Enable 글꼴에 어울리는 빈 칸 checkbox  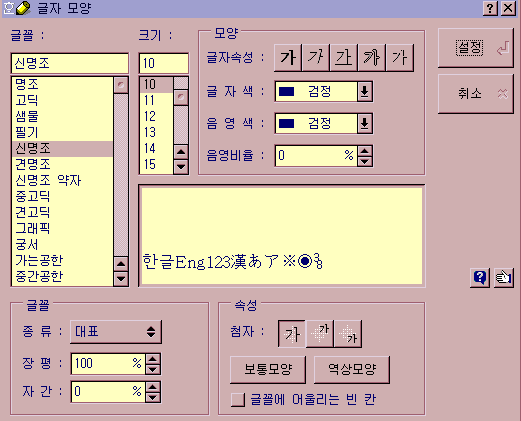(238, 400)
